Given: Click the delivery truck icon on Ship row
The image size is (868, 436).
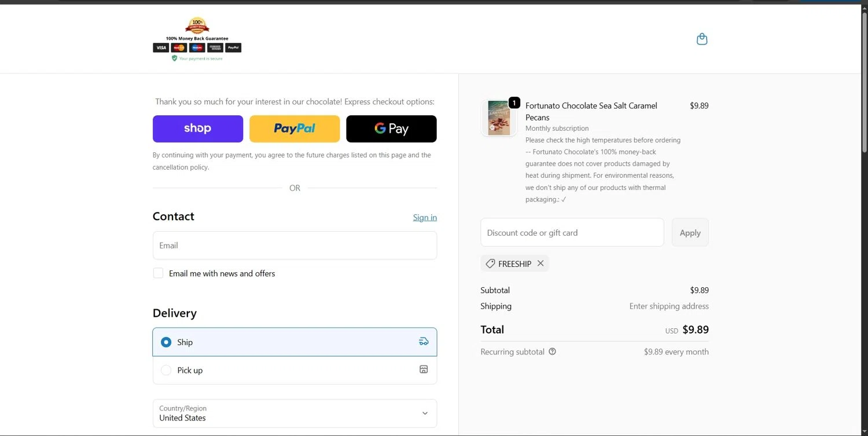Looking at the screenshot, I should coord(424,342).
